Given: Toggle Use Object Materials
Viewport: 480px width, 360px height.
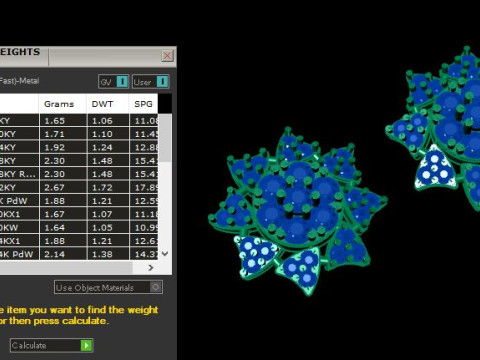Looking at the screenshot, I should (x=108, y=287).
